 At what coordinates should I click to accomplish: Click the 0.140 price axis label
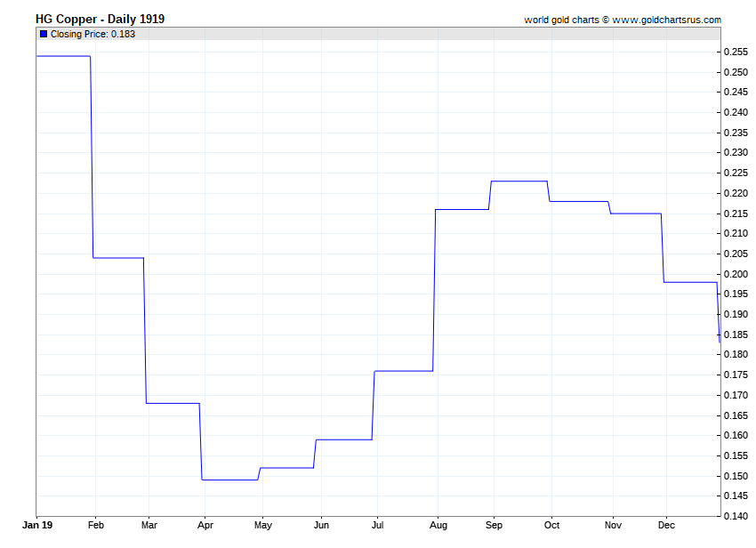click(735, 516)
